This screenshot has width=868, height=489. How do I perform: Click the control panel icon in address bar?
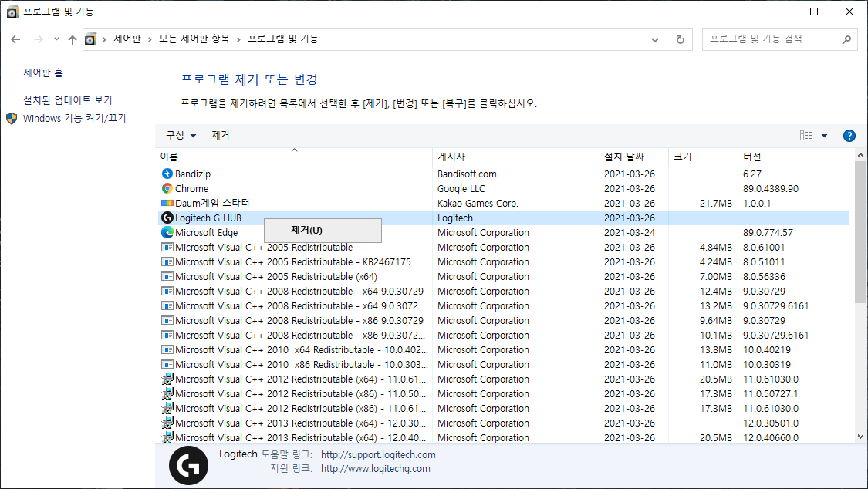point(90,39)
